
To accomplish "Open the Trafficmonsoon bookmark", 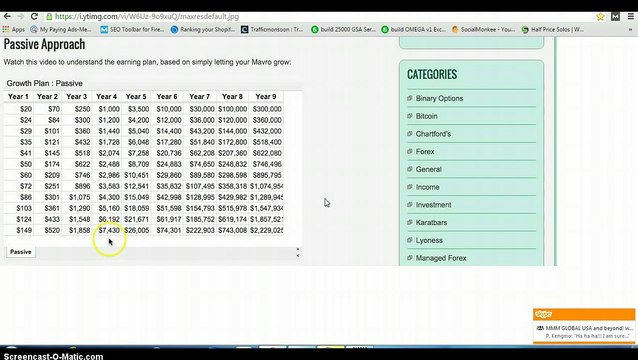I will (x=272, y=29).
